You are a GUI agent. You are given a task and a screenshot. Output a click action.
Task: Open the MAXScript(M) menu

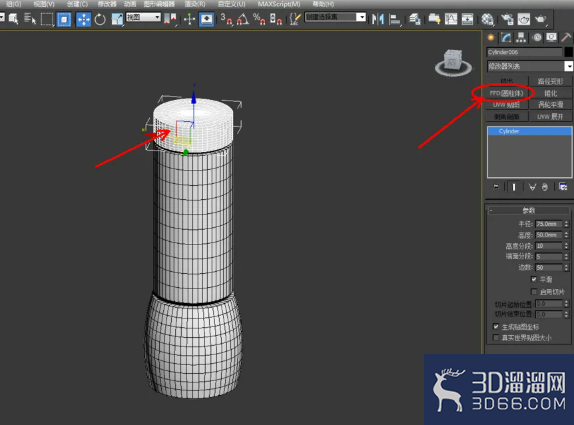click(279, 4)
